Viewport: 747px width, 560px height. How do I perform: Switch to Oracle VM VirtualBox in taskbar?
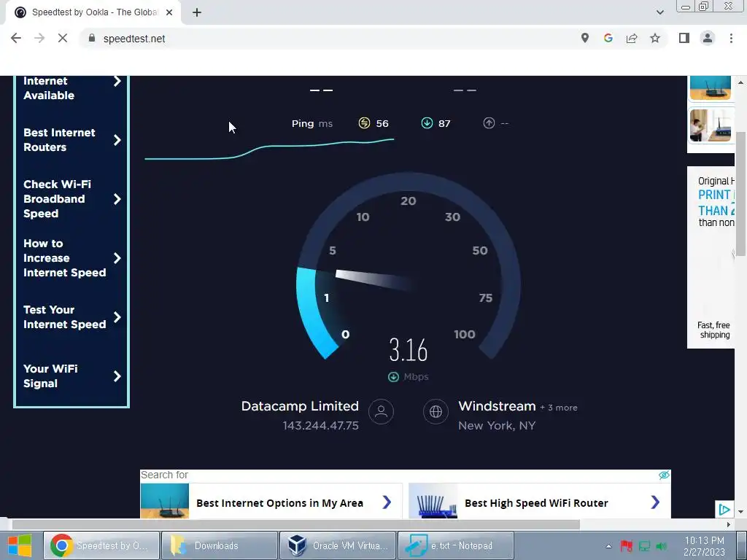pos(337,545)
